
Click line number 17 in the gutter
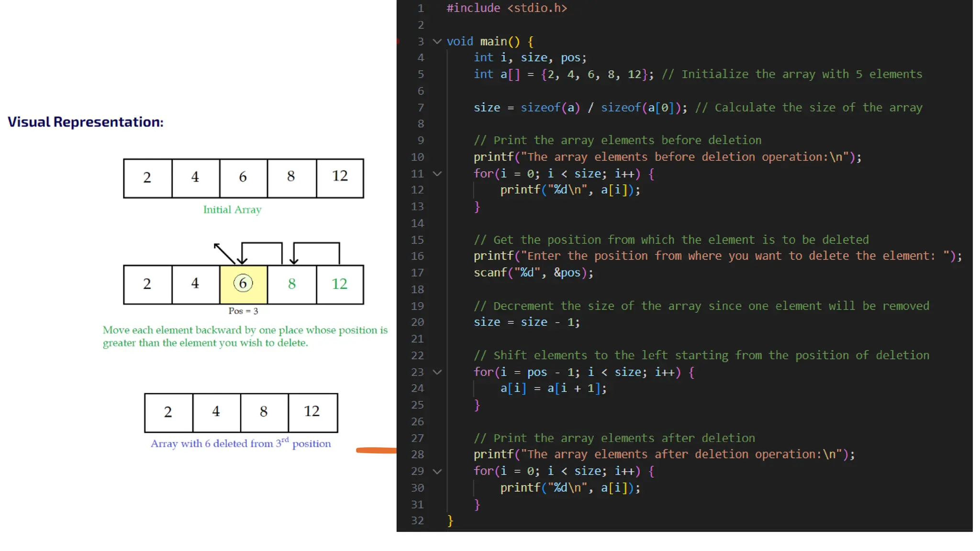[417, 273]
